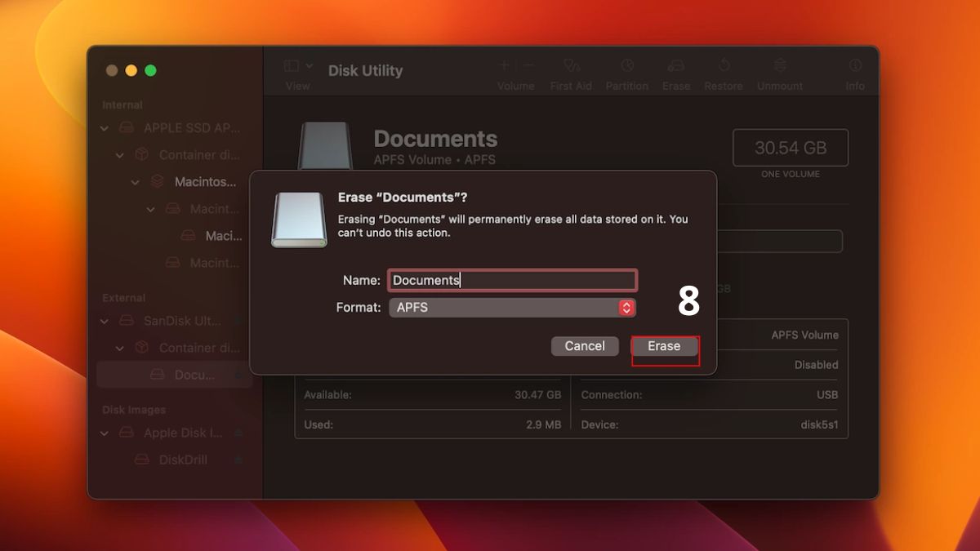Click the cube icon of External container
This screenshot has width=980, height=551.
(x=141, y=348)
